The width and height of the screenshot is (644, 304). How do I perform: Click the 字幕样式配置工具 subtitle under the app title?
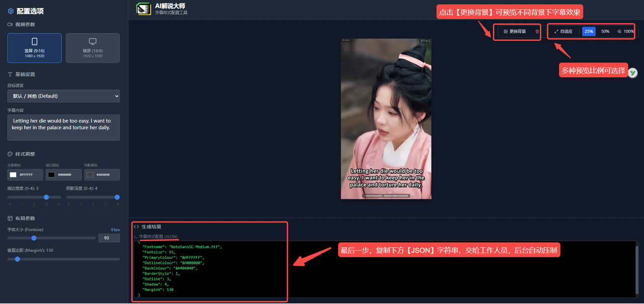tap(171, 13)
